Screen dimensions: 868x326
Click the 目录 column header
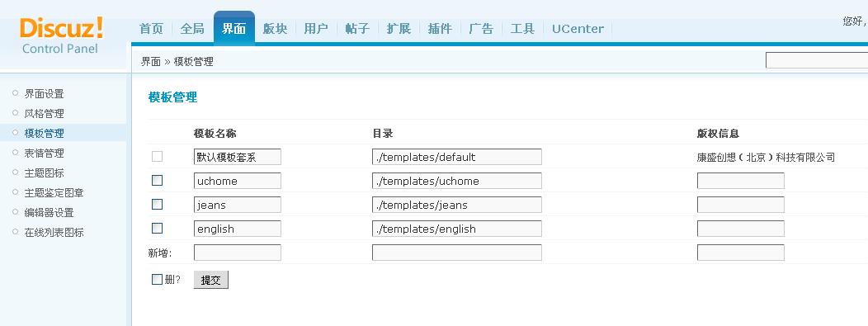[x=383, y=134]
